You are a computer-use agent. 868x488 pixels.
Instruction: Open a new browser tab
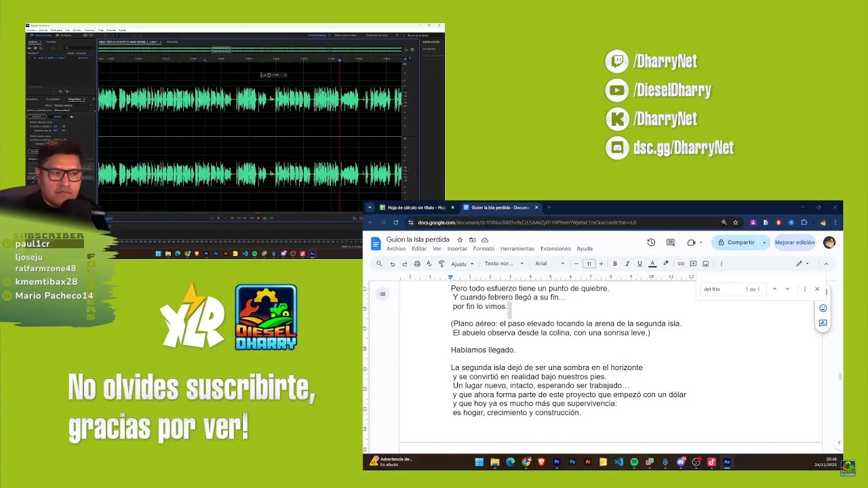tap(549, 207)
